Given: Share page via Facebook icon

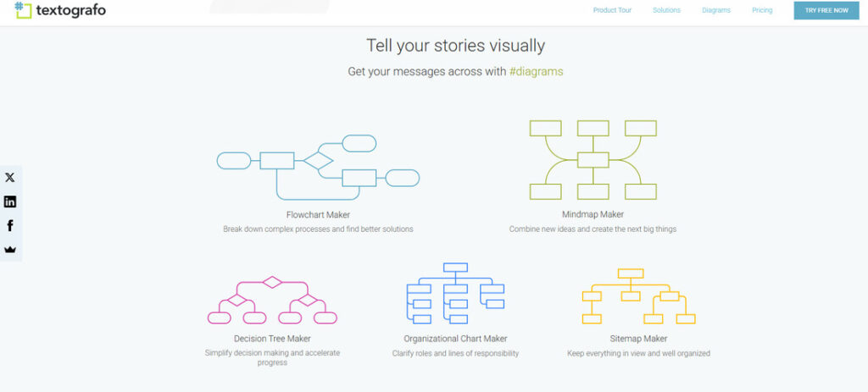Looking at the screenshot, I should pos(10,226).
